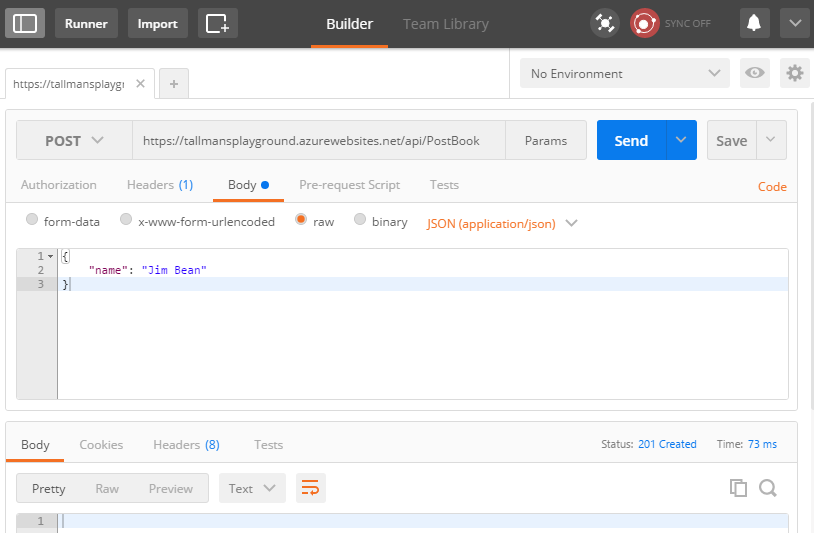Open a new window icon
814x533 pixels.
click(218, 23)
